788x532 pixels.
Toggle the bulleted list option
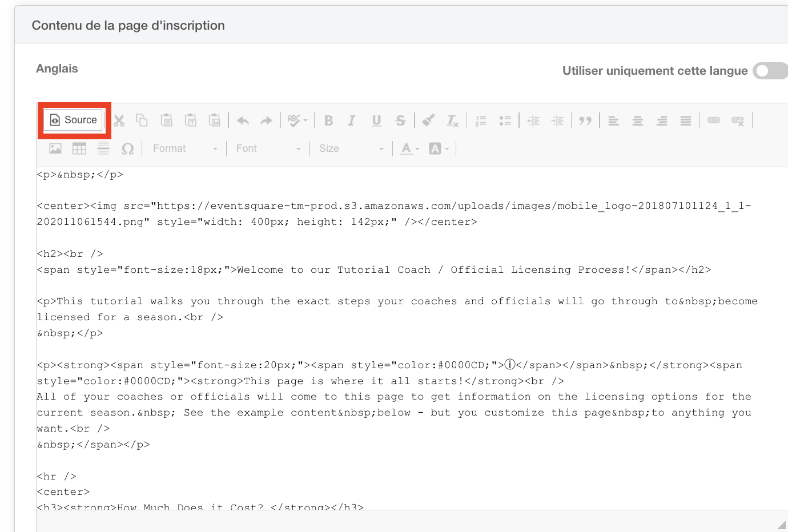coord(505,120)
